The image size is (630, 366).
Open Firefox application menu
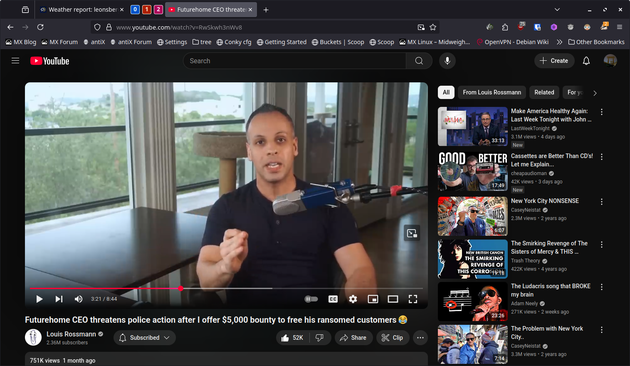620,27
